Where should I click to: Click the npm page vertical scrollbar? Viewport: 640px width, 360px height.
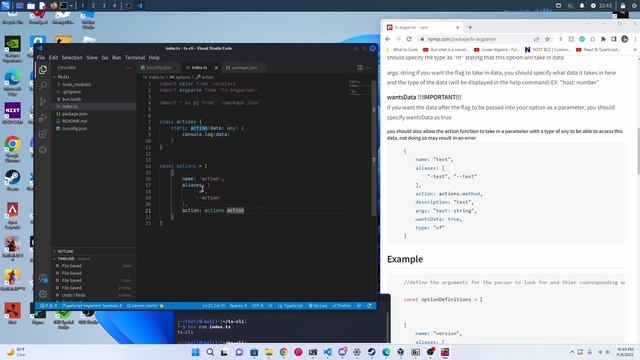(638, 151)
